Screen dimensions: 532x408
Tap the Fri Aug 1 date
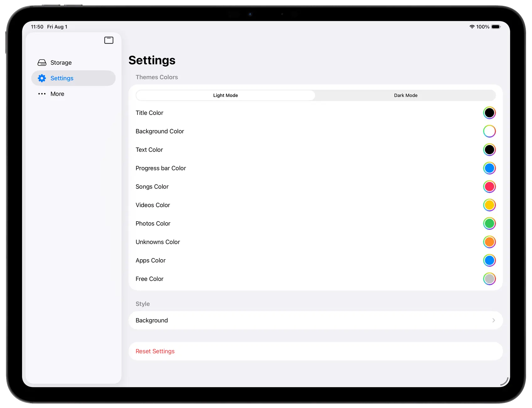(57, 27)
